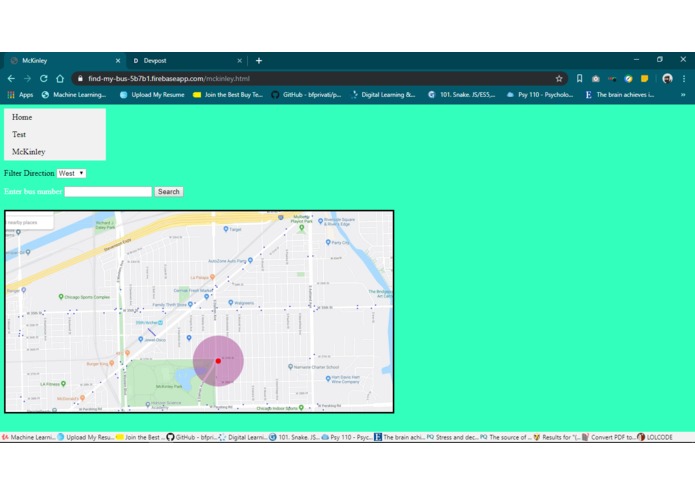
Task: Open the Digital Learning bookmark
Action: point(383,94)
